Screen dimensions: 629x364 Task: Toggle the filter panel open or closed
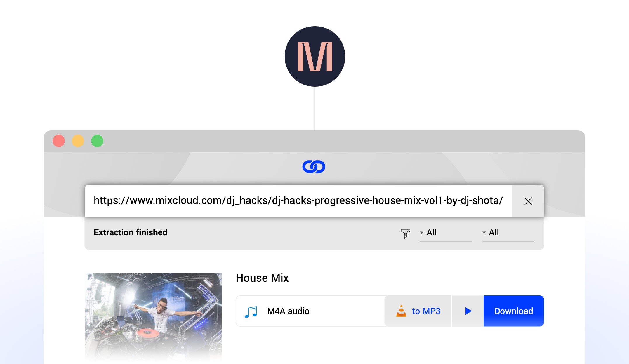click(x=405, y=233)
